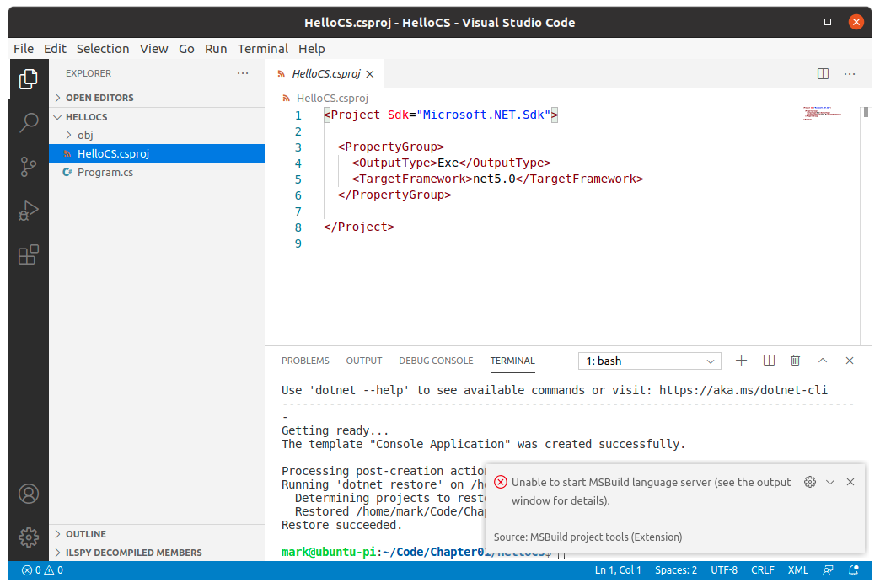Switch to the Problems tab
The height and width of the screenshot is (588, 880).
click(x=305, y=361)
